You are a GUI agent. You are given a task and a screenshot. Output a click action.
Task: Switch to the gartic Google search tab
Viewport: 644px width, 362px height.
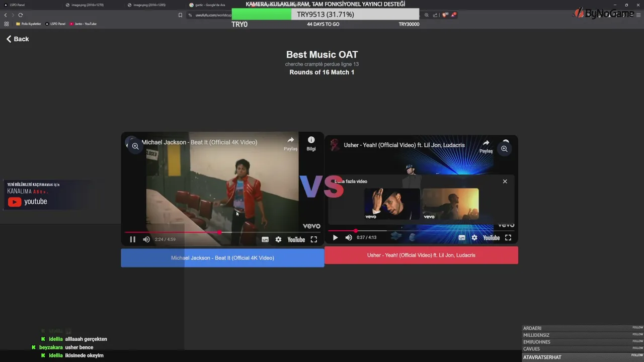click(209, 5)
